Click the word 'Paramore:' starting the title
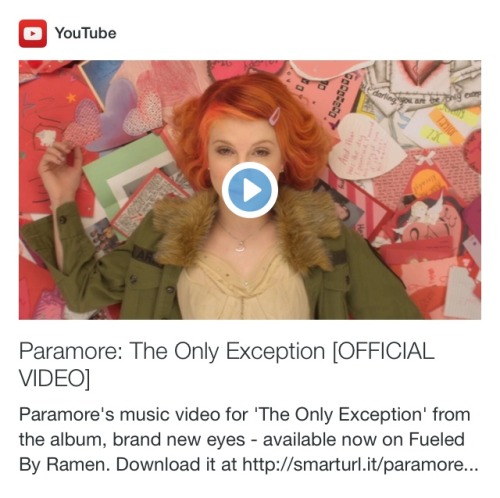500x498 pixels. tap(71, 351)
